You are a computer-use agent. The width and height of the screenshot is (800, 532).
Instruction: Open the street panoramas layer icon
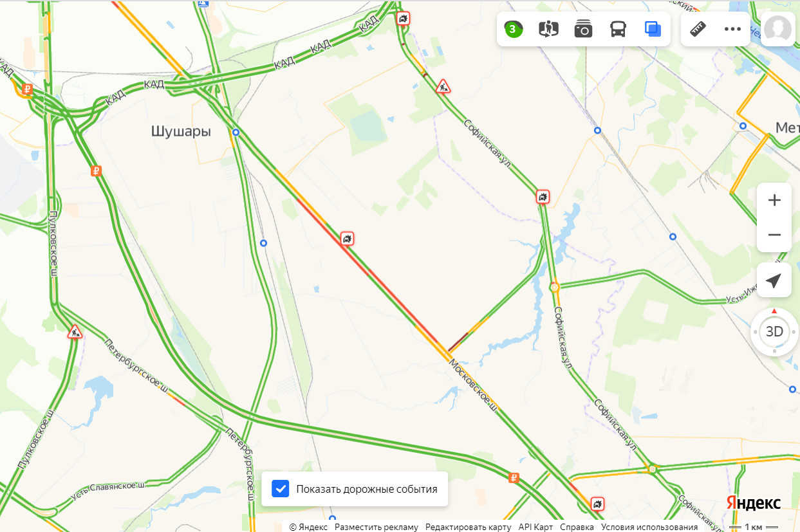click(548, 29)
